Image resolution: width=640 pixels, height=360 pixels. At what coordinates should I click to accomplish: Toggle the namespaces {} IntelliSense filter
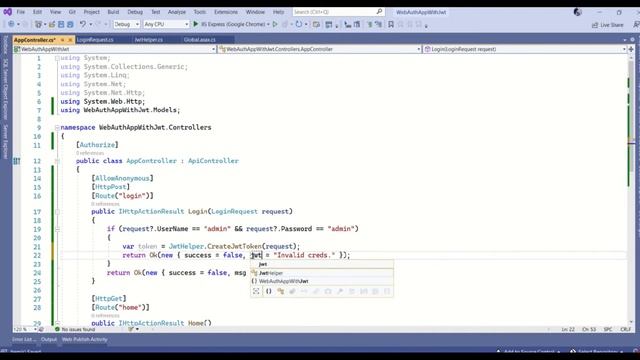tap(269, 291)
